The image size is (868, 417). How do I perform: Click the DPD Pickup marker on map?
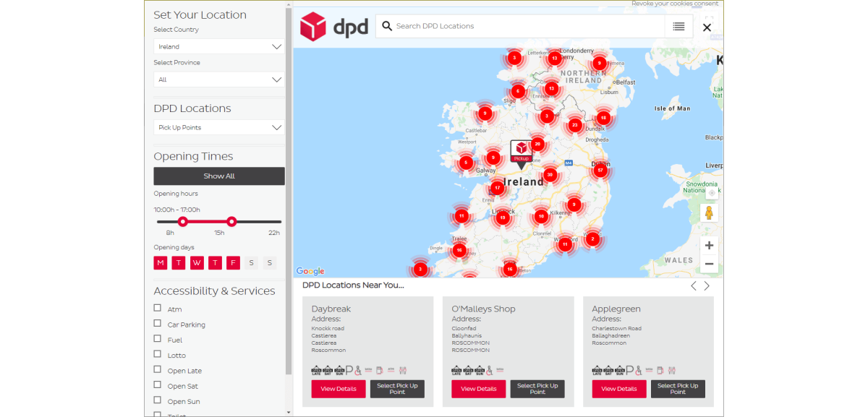click(521, 151)
